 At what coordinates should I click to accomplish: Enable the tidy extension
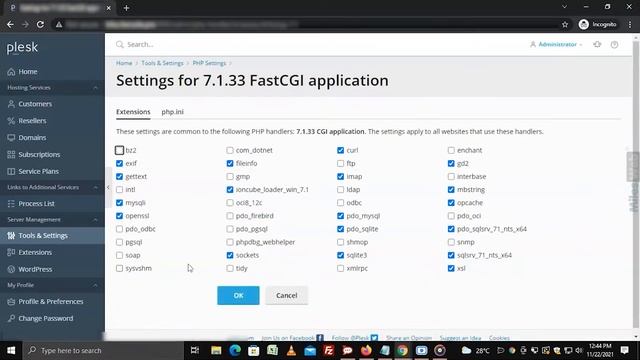click(230, 268)
